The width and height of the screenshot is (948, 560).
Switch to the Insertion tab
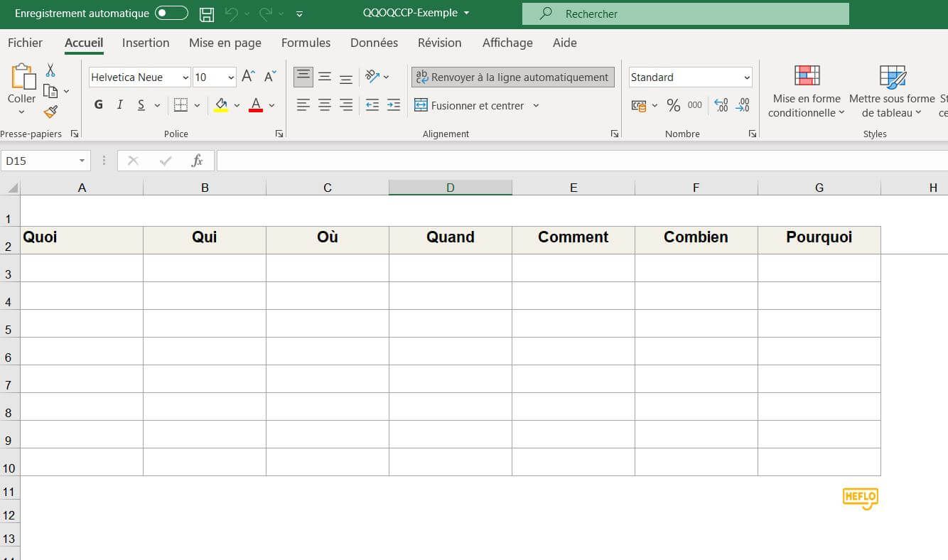[x=146, y=43]
